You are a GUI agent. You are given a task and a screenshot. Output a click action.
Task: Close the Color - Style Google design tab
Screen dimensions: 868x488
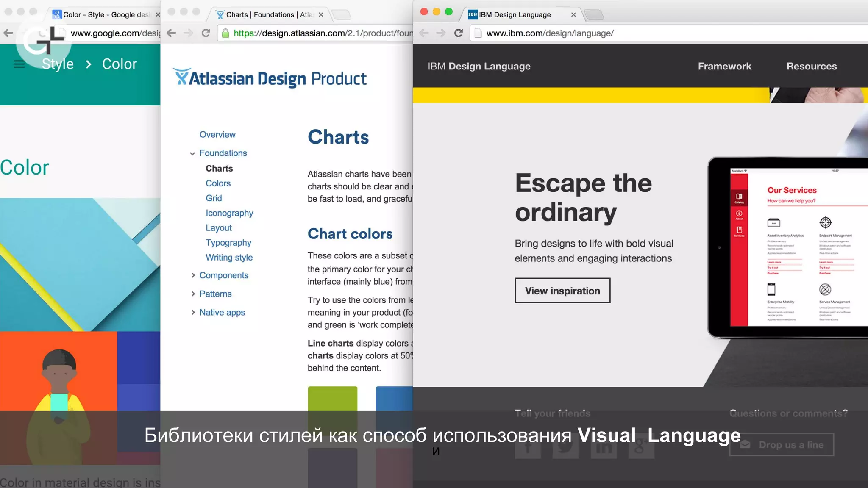point(158,14)
